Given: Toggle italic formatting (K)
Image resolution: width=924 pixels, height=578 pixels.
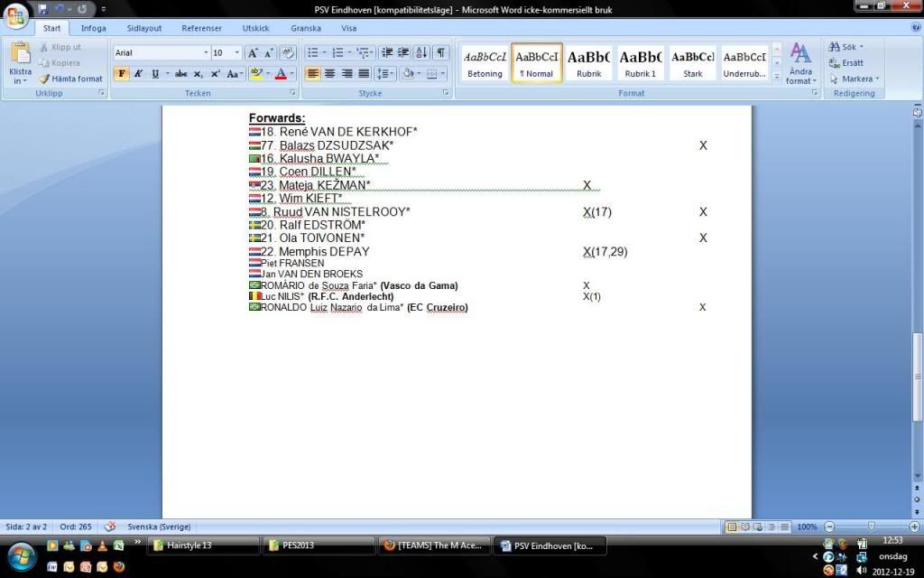Looking at the screenshot, I should (138, 74).
